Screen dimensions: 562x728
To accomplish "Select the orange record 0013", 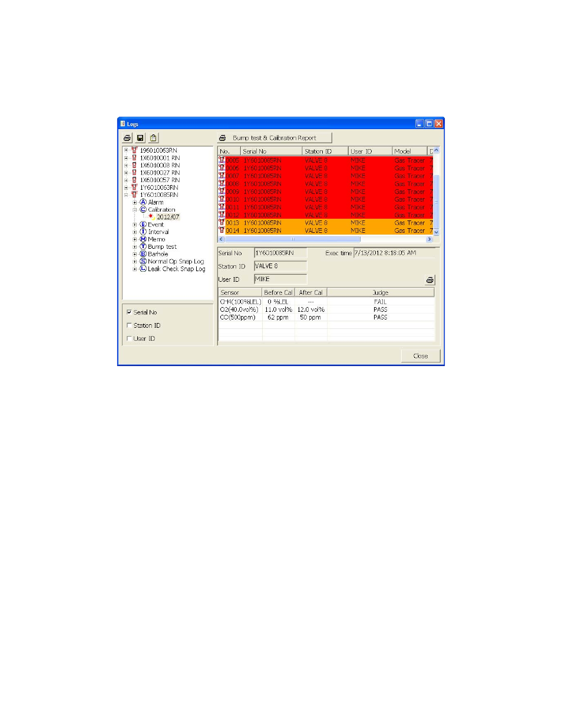I will point(325,223).
